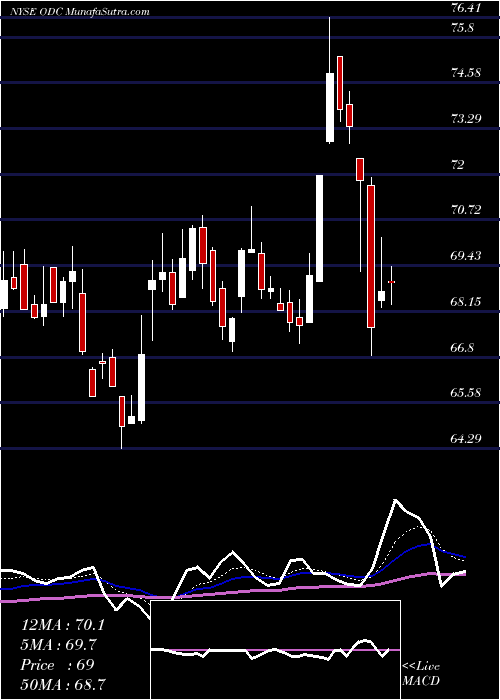This screenshot has width=500, height=700.
Task: Click the 74.58 price label
Action: pos(466,72)
